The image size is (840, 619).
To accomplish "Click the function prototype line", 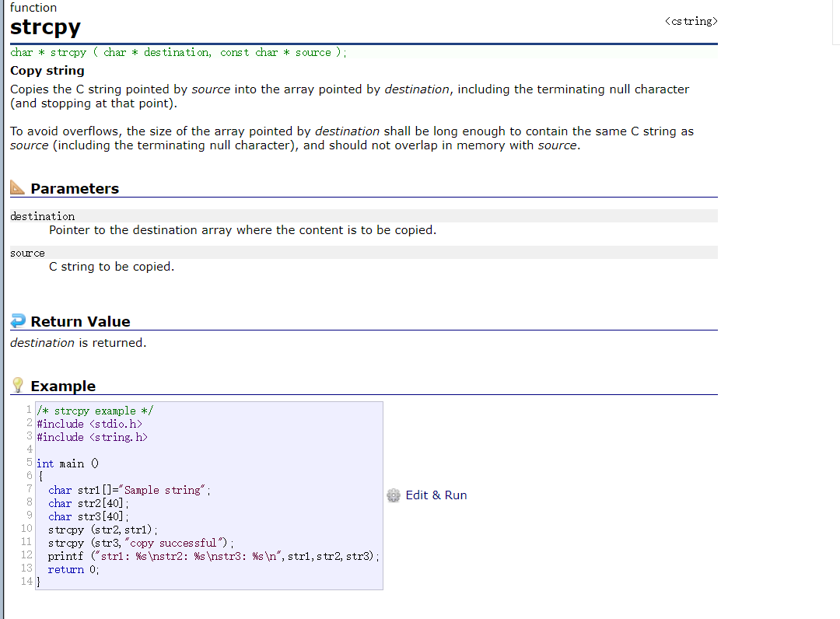I will click(x=178, y=52).
